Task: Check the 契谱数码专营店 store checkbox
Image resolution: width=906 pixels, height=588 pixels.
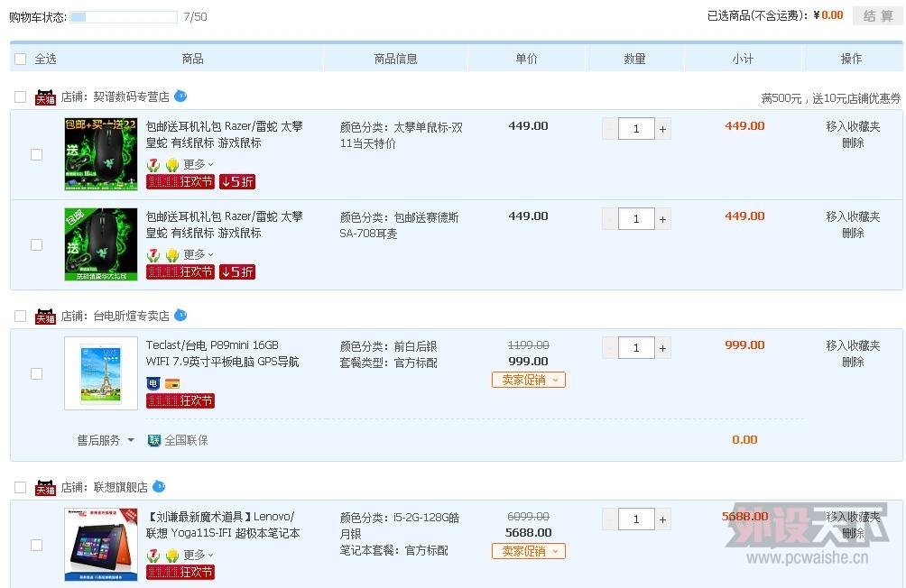Action: (x=20, y=97)
